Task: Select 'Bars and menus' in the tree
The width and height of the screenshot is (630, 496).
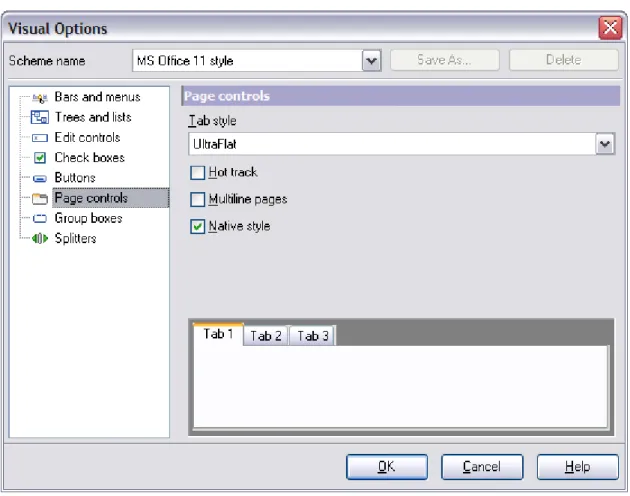Action: 97,97
